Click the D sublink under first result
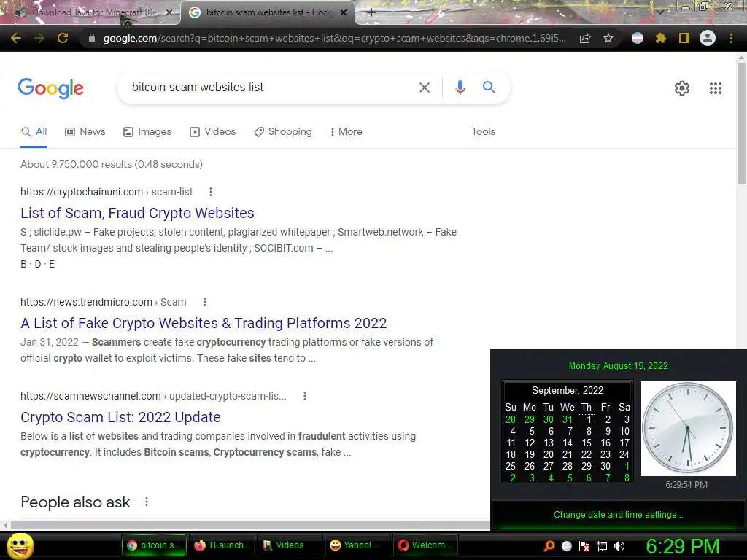This screenshot has height=560, width=747. [x=38, y=264]
